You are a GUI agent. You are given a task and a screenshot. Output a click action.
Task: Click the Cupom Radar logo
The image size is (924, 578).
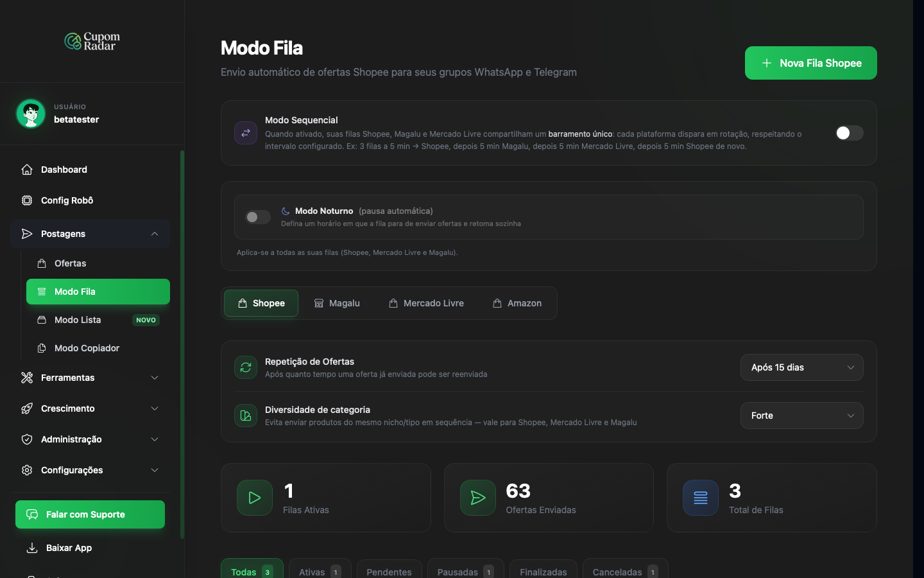click(x=92, y=41)
